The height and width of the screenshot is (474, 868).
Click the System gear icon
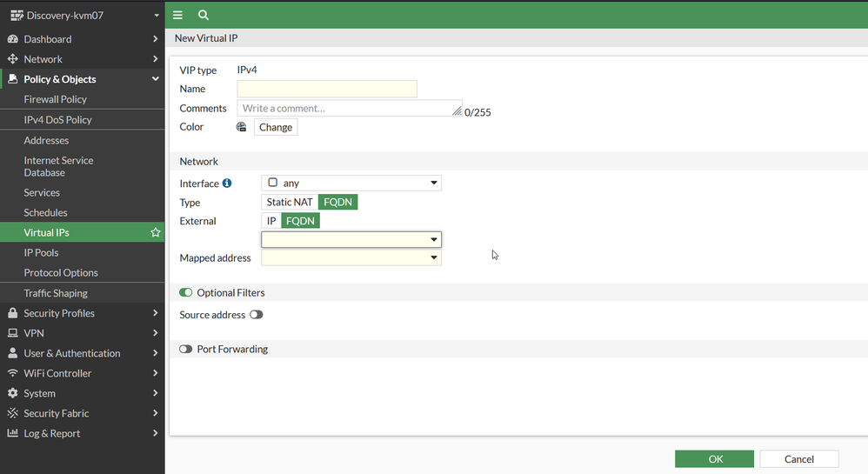[13, 392]
